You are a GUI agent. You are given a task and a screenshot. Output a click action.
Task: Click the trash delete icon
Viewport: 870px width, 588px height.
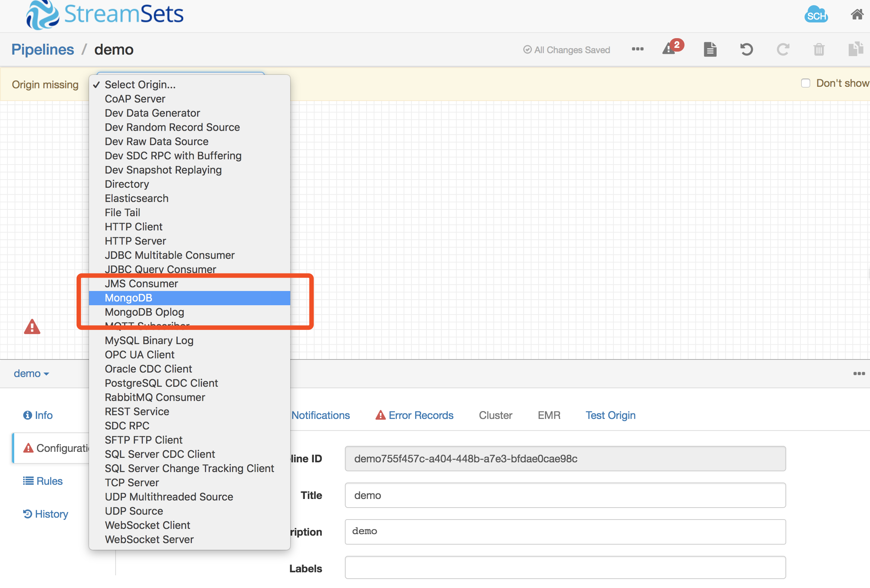(x=819, y=49)
